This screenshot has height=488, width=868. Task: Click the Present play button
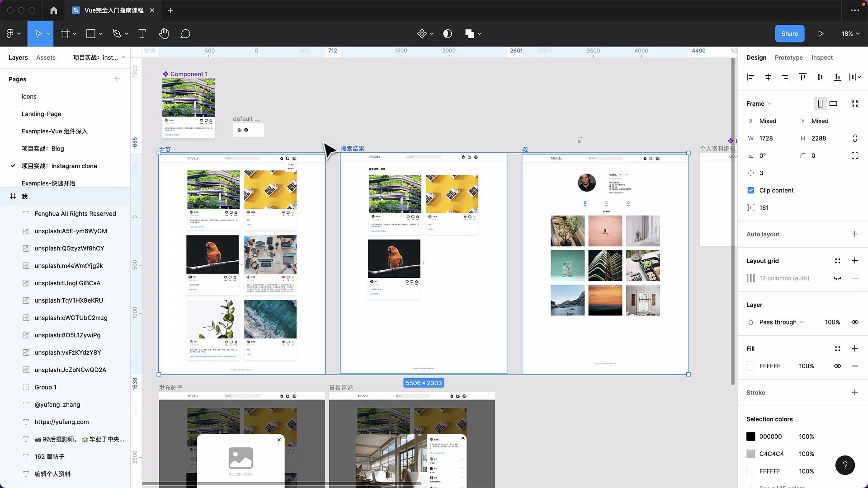[x=821, y=34]
